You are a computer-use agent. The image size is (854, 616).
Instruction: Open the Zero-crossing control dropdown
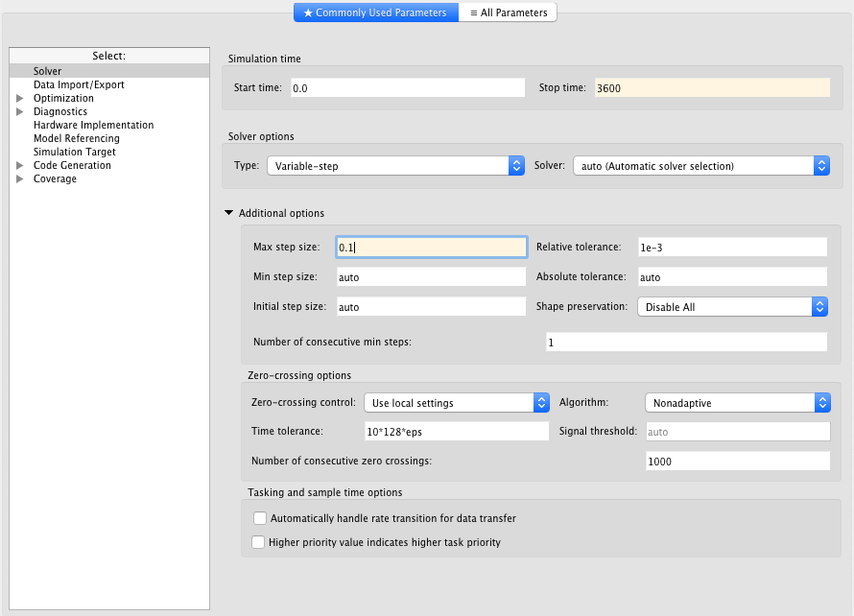(457, 403)
